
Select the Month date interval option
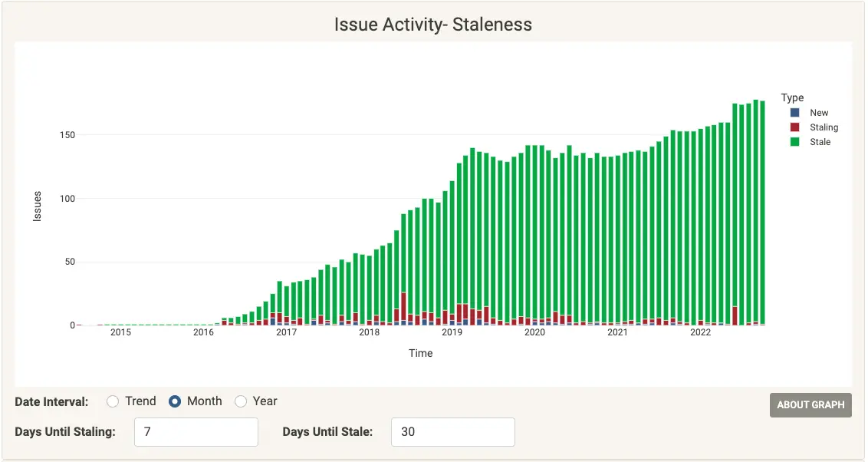(176, 401)
